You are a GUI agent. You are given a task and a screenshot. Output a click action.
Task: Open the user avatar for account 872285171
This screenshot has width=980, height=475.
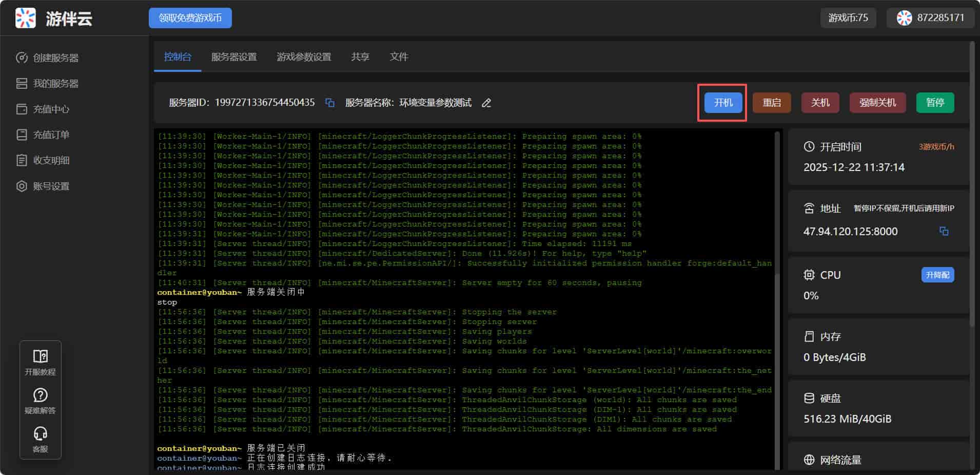point(904,18)
